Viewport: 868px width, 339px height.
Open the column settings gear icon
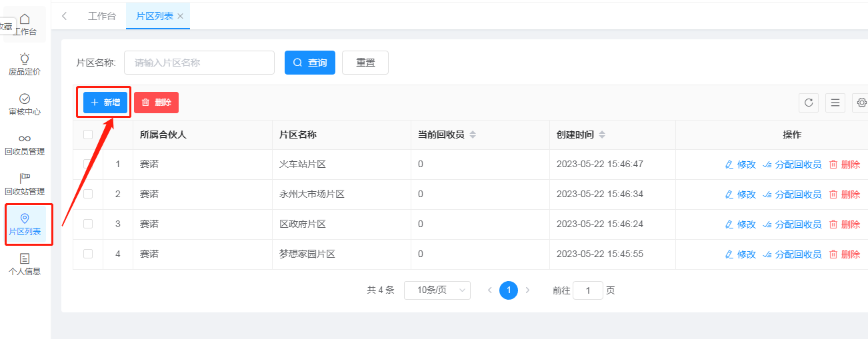(861, 103)
